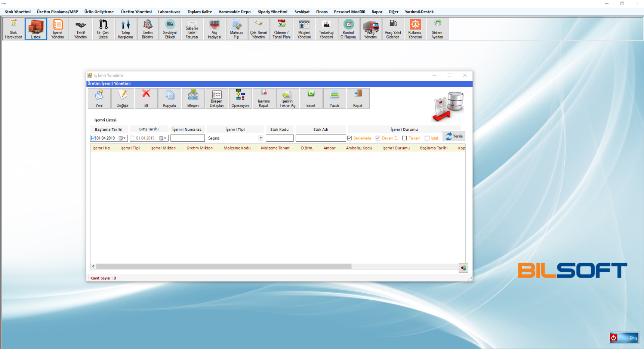Sort by Malzeme Kodu column header
Image resolution: width=644 pixels, height=349 pixels.
tap(237, 148)
